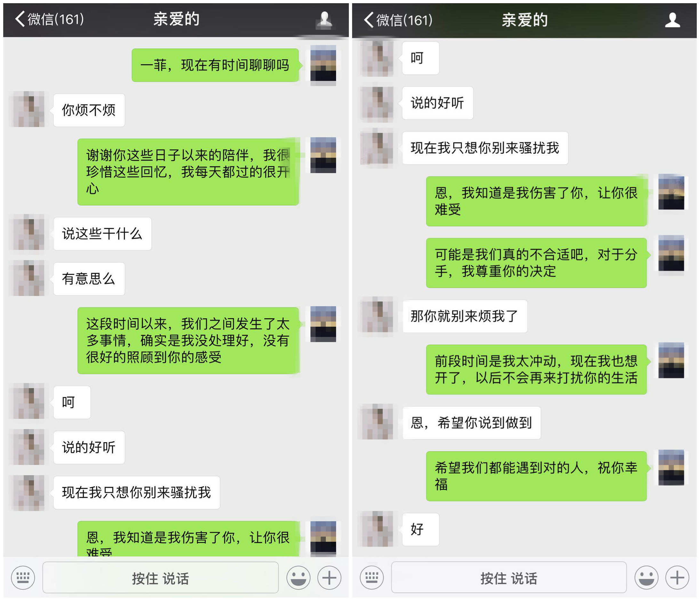Screen dimensions: 700x601
Task: Tap contact avatar next to 好 message
Action: [x=377, y=529]
